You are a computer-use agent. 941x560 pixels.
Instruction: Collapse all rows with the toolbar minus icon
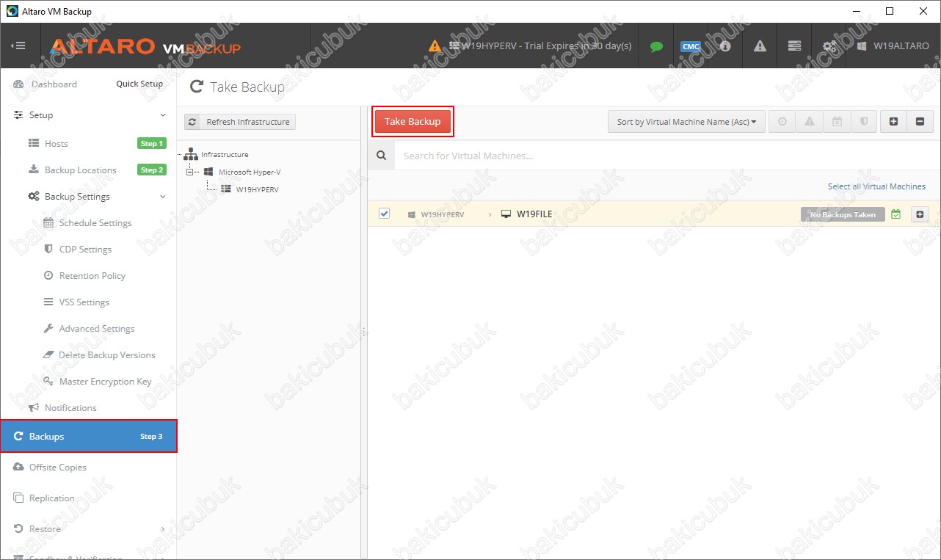click(x=920, y=122)
